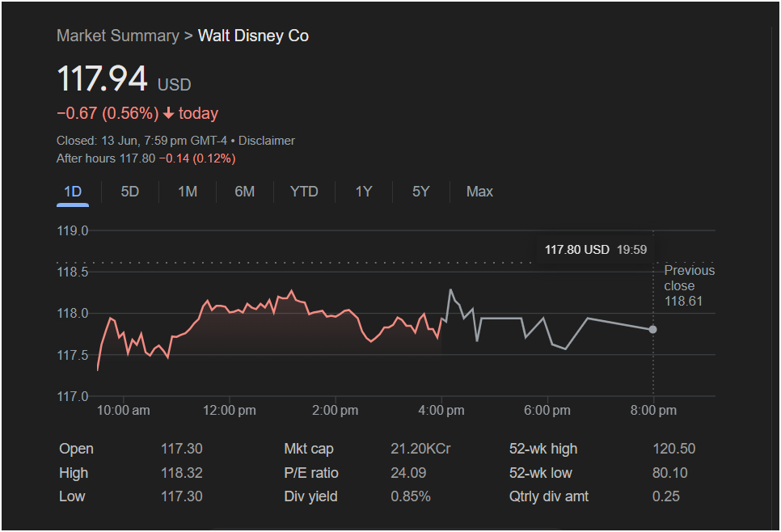The image size is (781, 532).
Task: Click the Qtrly div amt value 0.25
Action: pyautogui.click(x=666, y=496)
